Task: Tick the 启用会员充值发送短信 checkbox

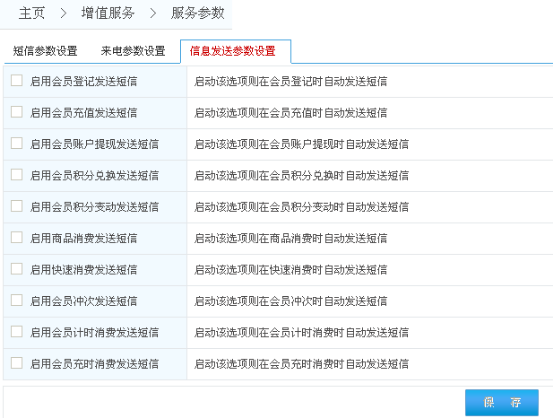Action: point(17,112)
